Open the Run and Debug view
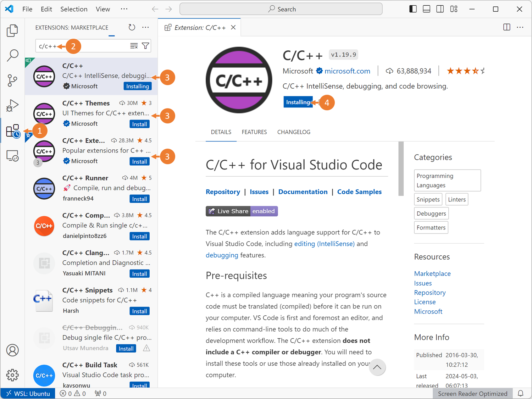 12,105
